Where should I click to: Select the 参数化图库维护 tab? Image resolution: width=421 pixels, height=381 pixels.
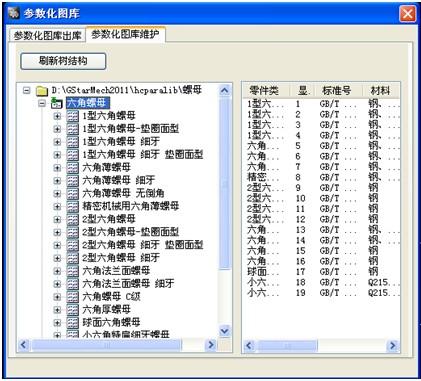pos(125,34)
